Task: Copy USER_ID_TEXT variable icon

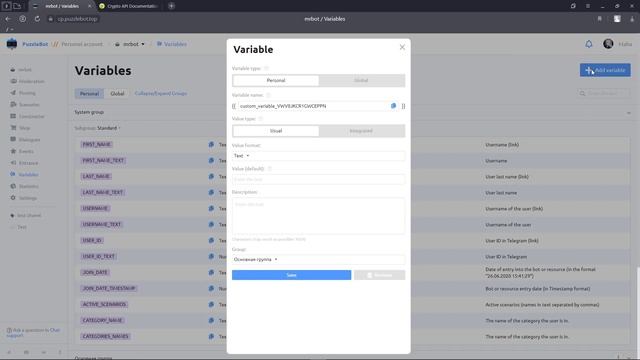Action: [x=211, y=256]
